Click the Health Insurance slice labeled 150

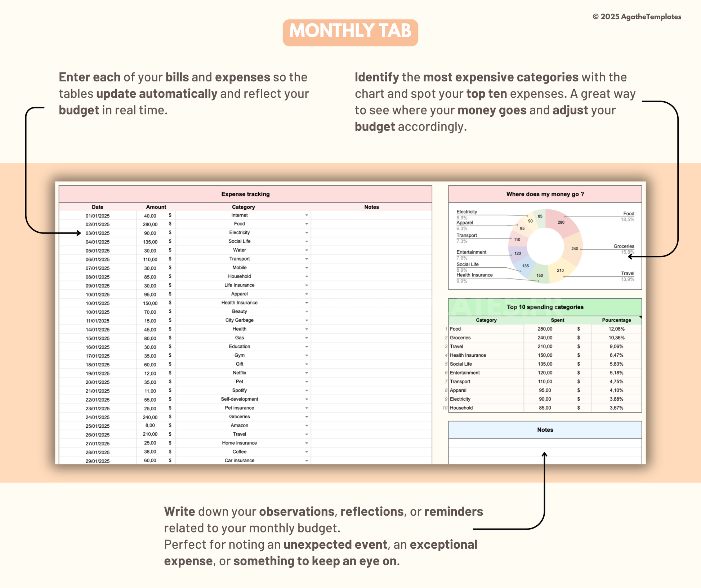pos(539,276)
